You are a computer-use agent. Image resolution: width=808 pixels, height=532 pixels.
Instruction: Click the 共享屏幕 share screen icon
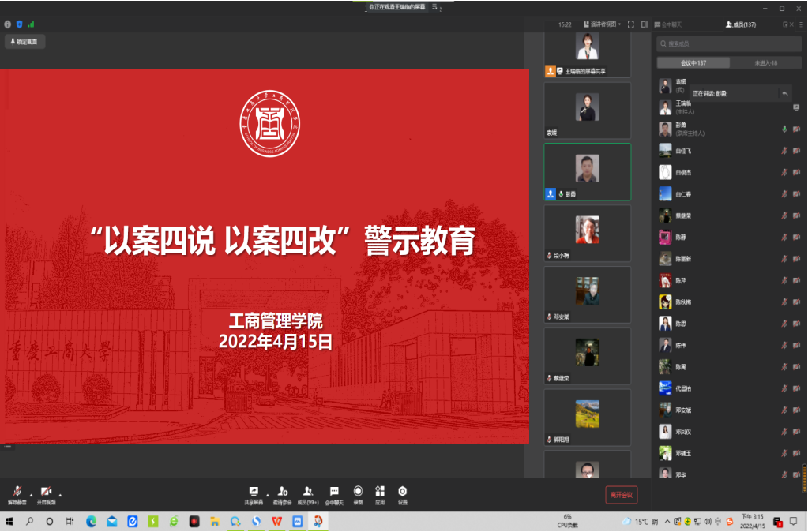(x=254, y=493)
